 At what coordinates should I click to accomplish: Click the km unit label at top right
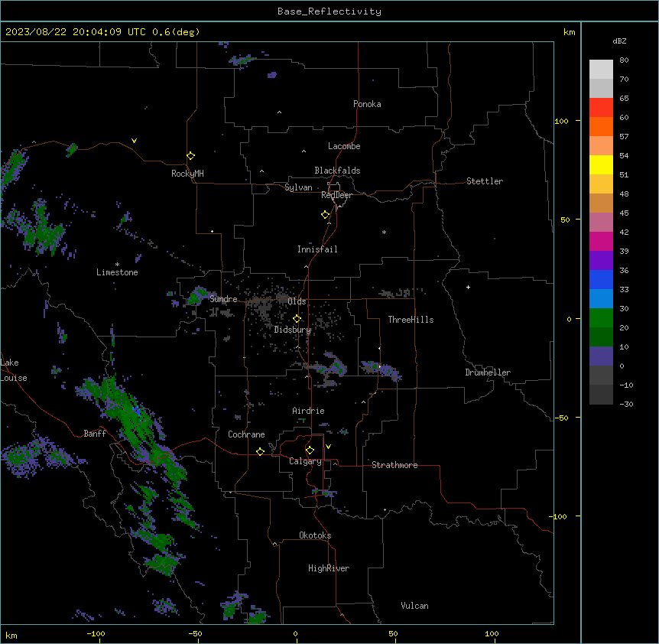pos(569,32)
